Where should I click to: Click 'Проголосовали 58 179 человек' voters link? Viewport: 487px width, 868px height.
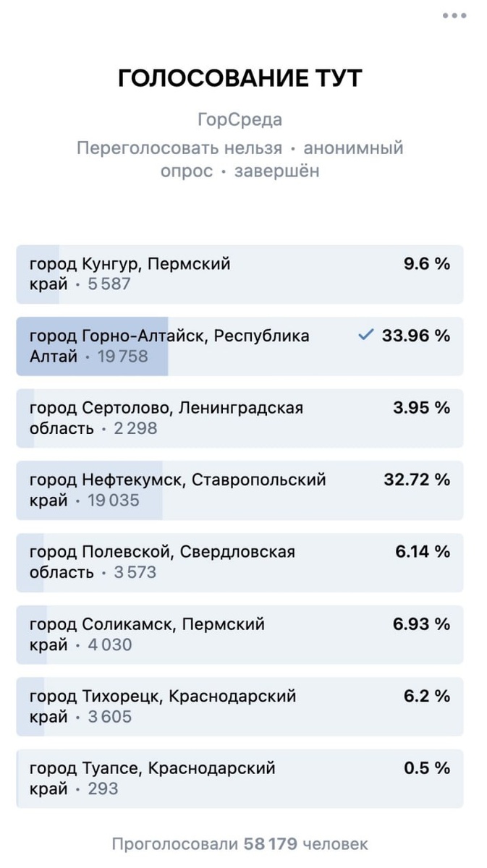coord(243,843)
